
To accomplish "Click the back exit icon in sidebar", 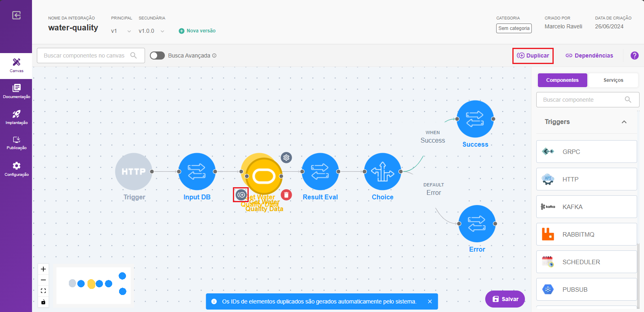I will [x=16, y=15].
